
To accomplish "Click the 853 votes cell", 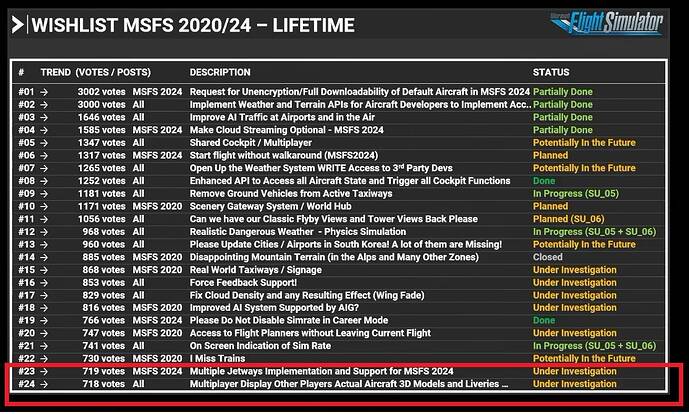I will click(104, 283).
